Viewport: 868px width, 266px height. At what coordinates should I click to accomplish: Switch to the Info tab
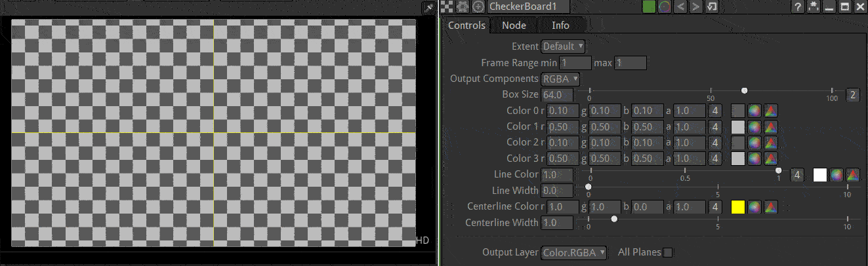(x=560, y=25)
